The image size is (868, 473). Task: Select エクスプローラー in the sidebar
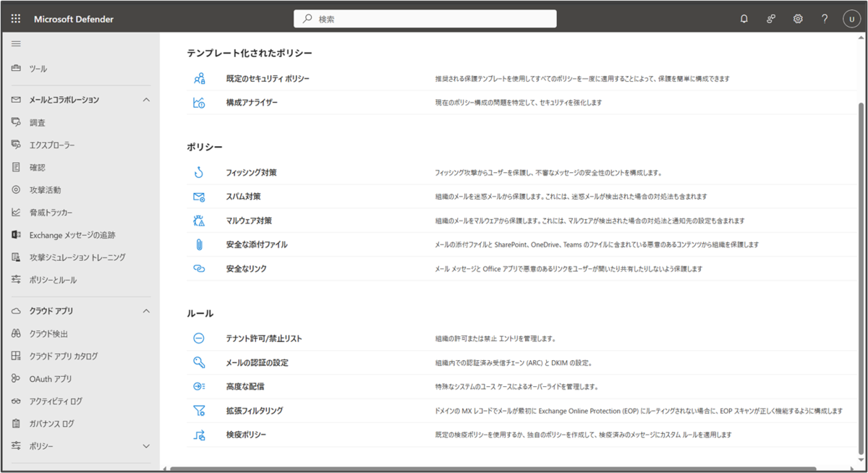pos(52,145)
